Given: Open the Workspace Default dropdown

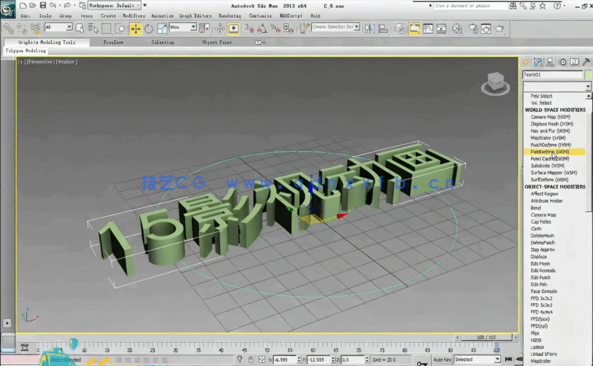Looking at the screenshot, I should 115,5.
